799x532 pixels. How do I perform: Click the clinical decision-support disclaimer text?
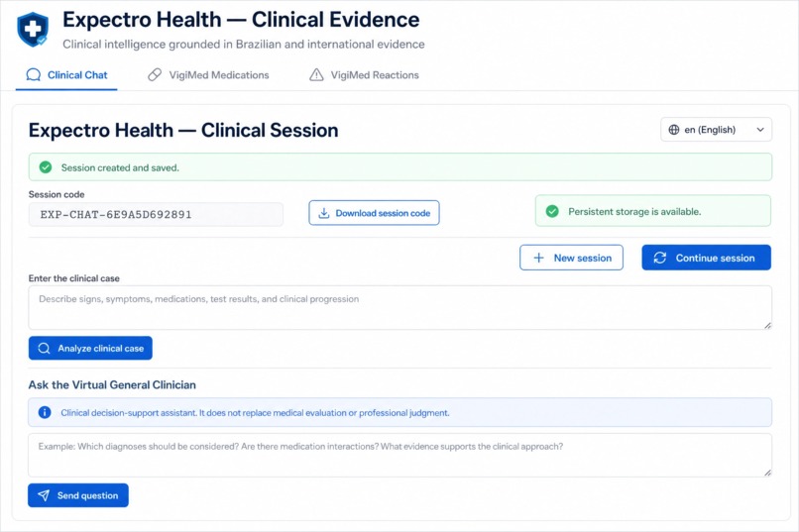click(x=255, y=413)
